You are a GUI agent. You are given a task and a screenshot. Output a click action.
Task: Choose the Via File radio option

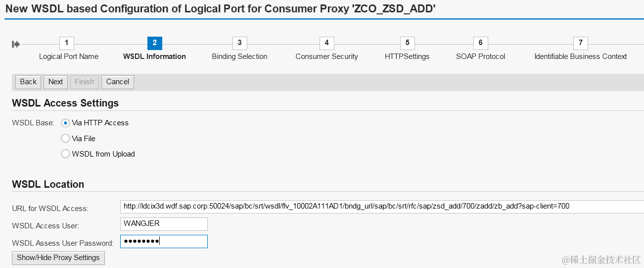(x=65, y=139)
